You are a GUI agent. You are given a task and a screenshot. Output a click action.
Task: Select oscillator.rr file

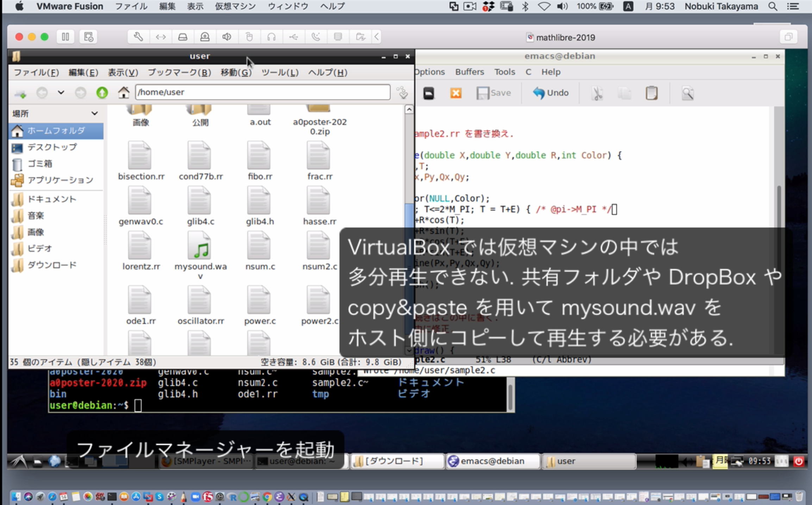pos(201,306)
